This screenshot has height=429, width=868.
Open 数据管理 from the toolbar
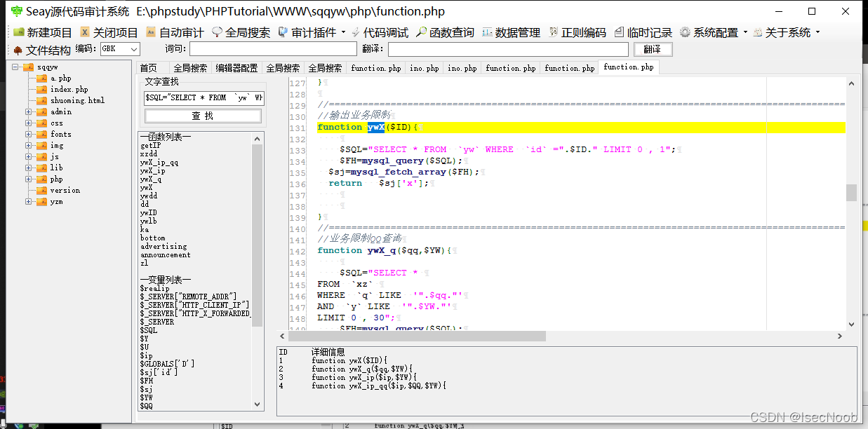pyautogui.click(x=511, y=32)
